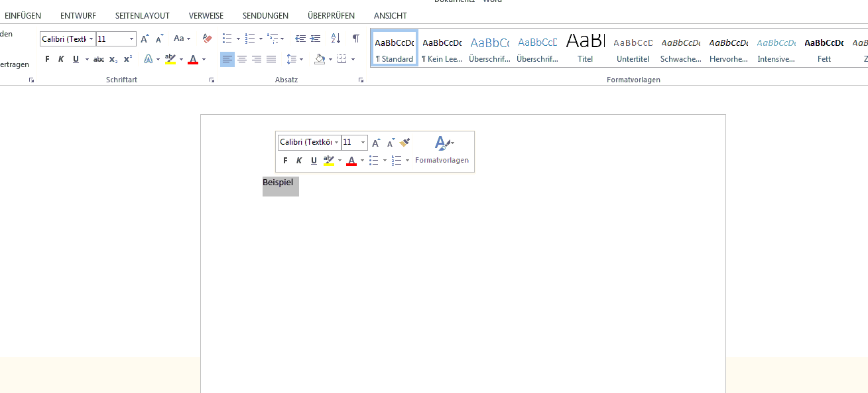The height and width of the screenshot is (393, 868).
Task: Apply the Fett style
Action: tap(824, 48)
